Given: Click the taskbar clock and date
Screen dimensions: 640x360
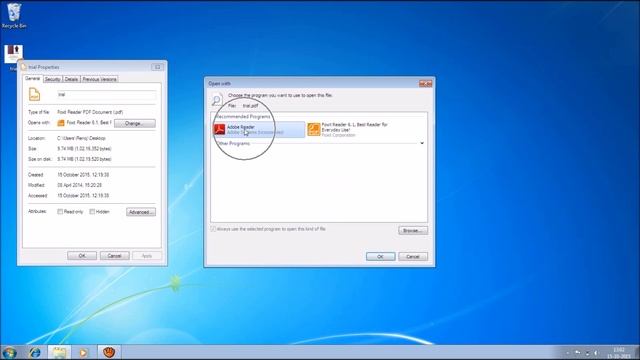Looking at the screenshot, I should (x=619, y=353).
